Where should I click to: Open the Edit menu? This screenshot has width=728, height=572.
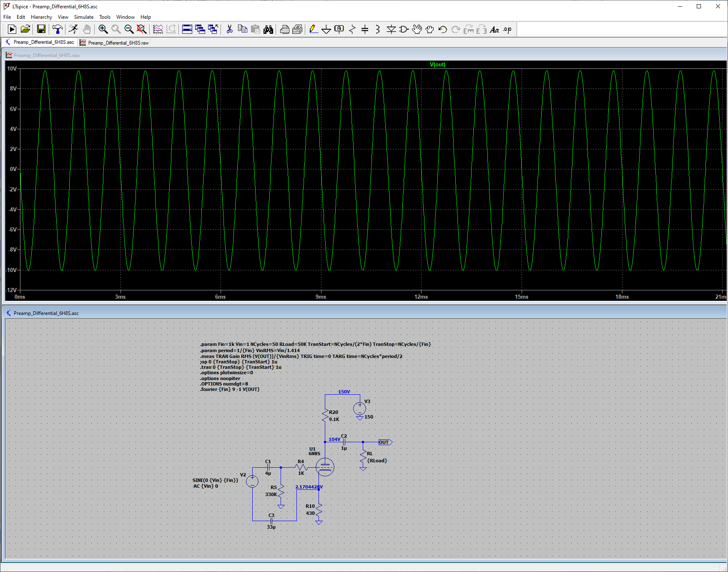coord(21,17)
